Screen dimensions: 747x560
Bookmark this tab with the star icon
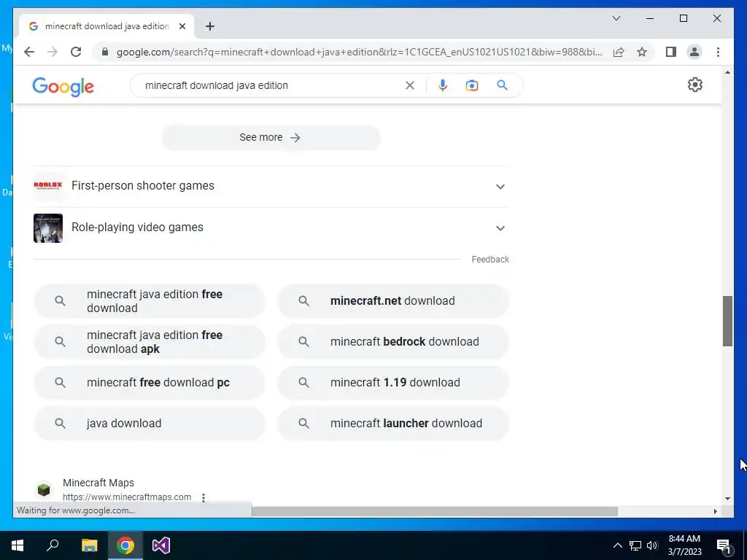(642, 52)
